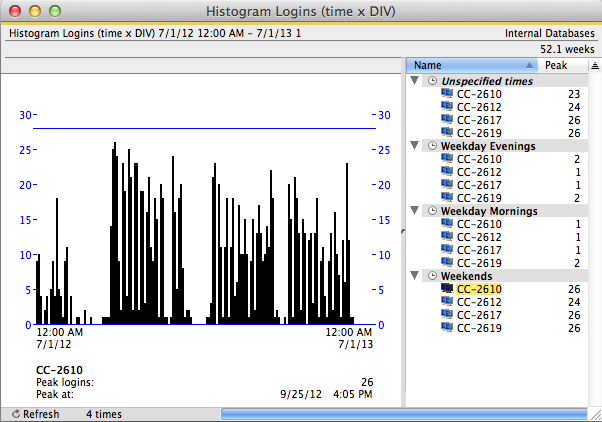602x422 pixels.
Task: Click computer icon for CC-2619 under Weekday Mornings
Action: 447,263
